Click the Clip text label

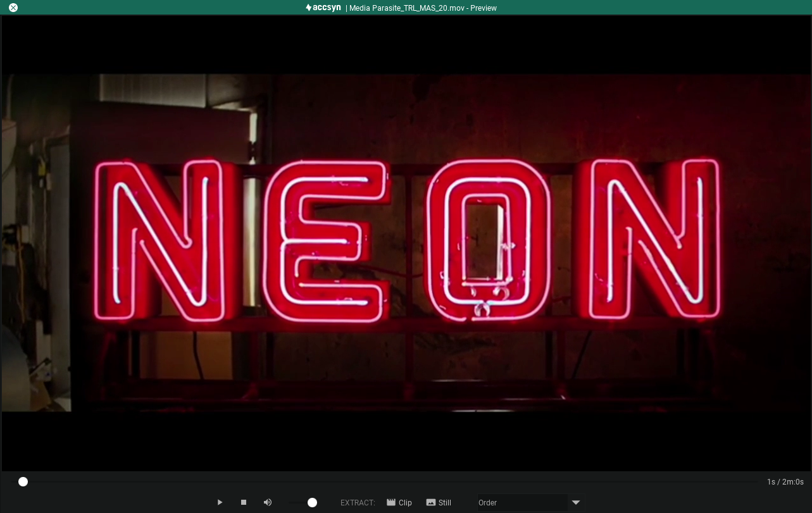[405, 503]
